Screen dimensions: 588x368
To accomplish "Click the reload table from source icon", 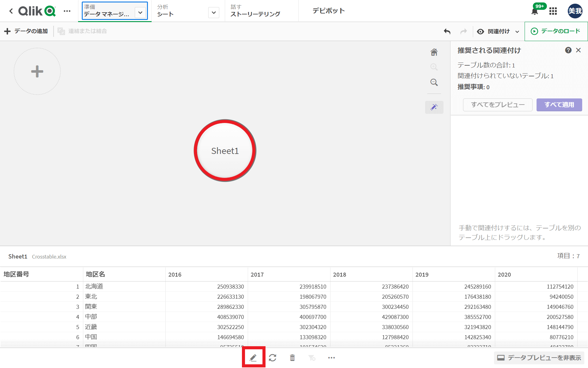I will point(273,358).
